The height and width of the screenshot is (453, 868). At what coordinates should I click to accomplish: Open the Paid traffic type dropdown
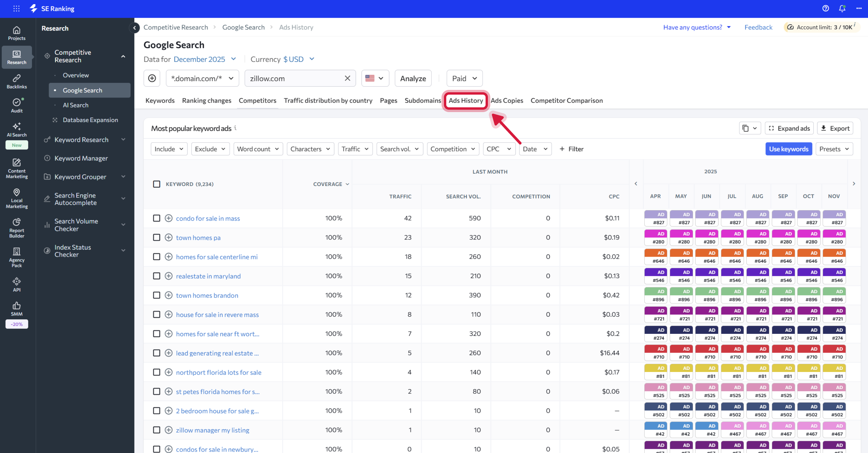point(464,78)
